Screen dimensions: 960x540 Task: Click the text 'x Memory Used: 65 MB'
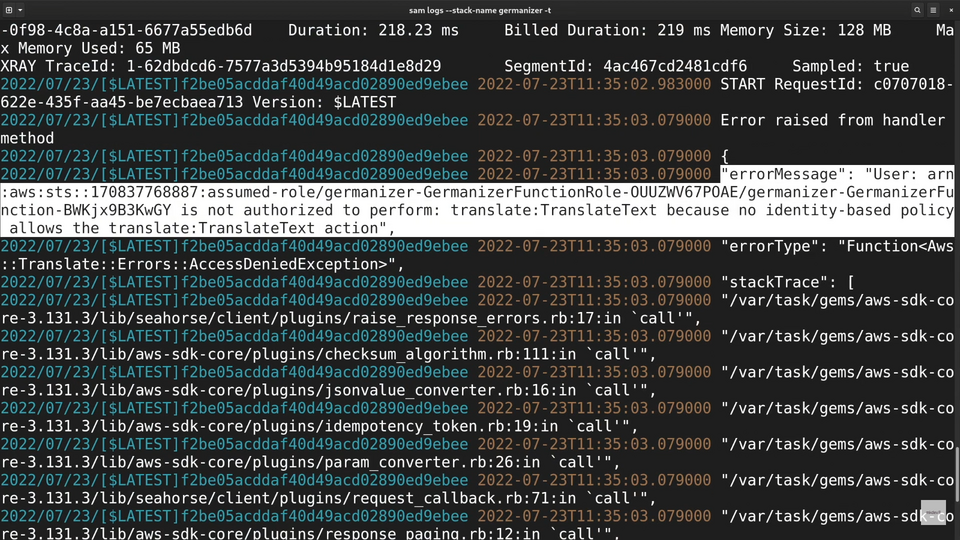(90, 48)
